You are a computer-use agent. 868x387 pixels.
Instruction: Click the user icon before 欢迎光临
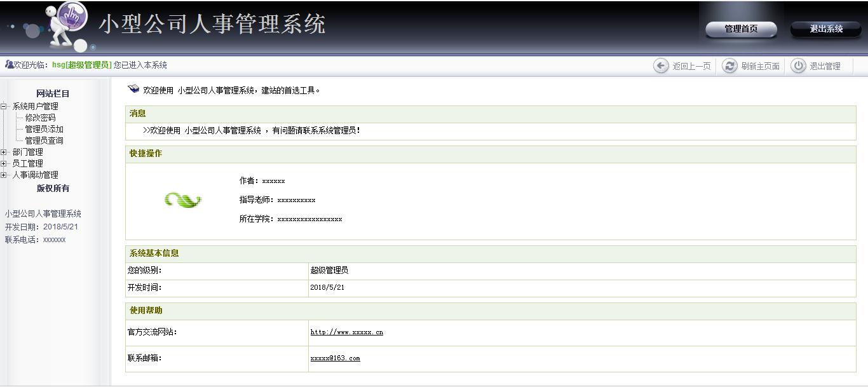(9, 65)
